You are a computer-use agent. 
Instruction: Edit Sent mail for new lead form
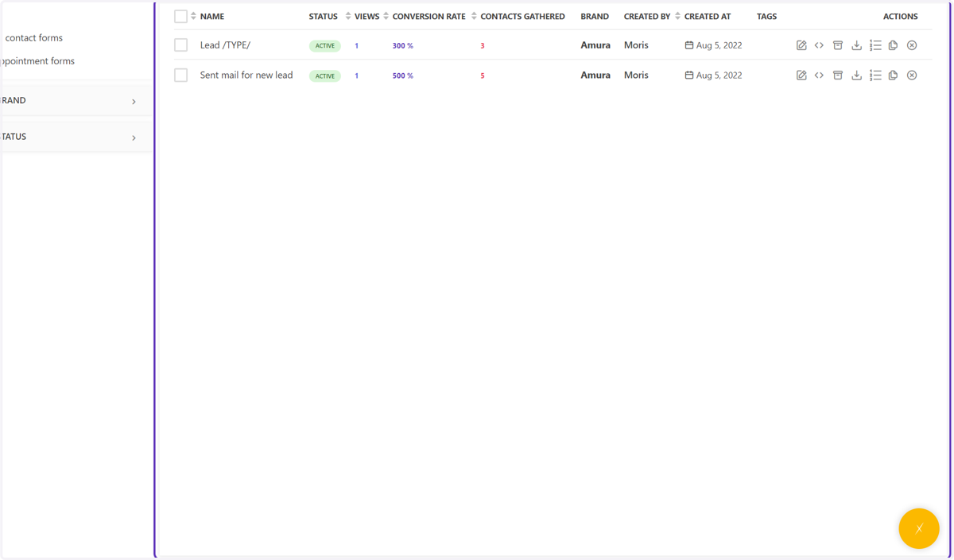801,75
